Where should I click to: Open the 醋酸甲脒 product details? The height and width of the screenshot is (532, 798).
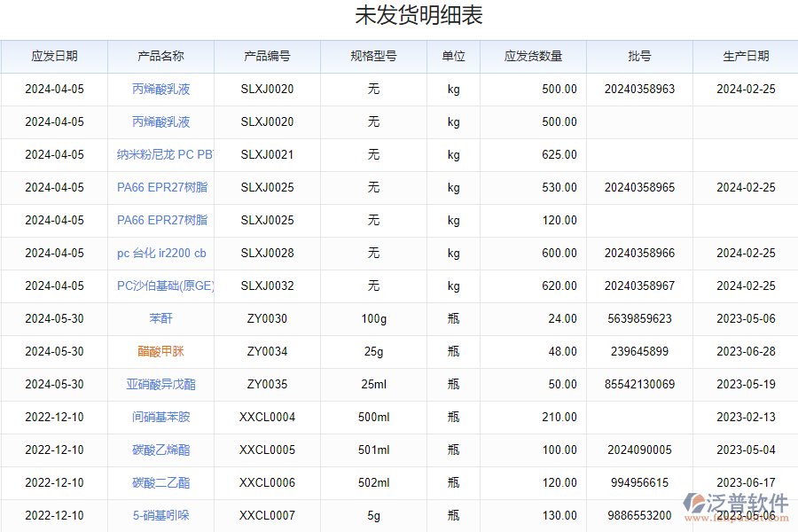click(x=160, y=351)
